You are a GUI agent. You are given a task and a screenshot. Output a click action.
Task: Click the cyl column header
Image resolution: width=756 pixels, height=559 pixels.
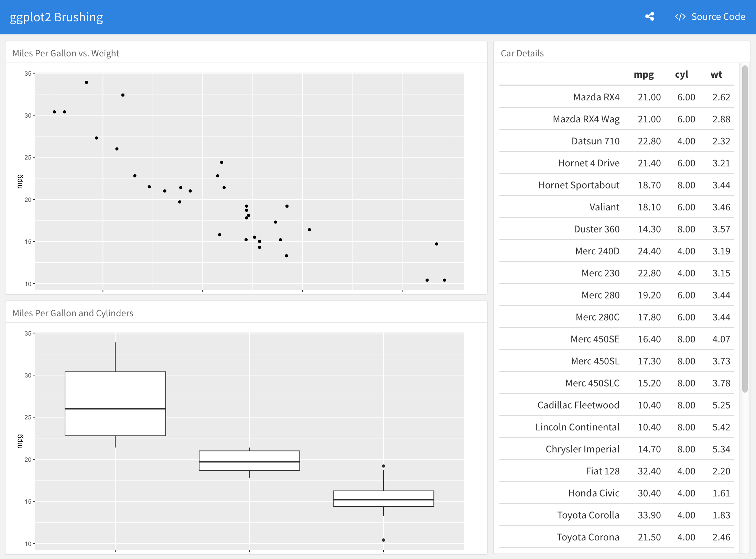point(681,75)
